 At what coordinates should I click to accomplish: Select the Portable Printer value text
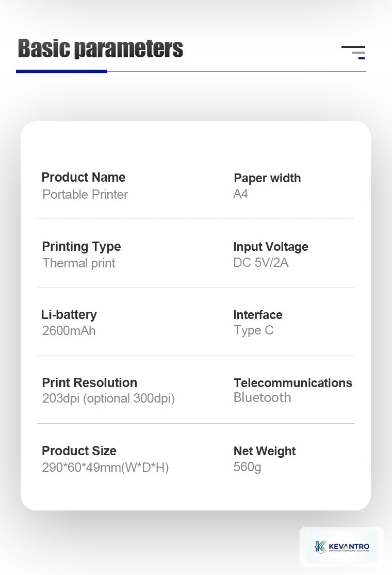pos(85,195)
